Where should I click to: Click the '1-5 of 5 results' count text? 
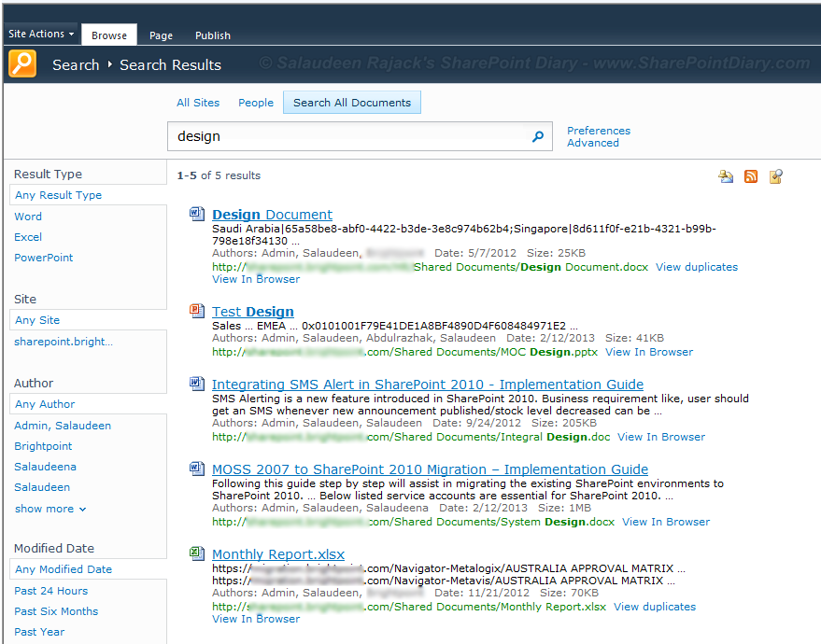pos(219,175)
